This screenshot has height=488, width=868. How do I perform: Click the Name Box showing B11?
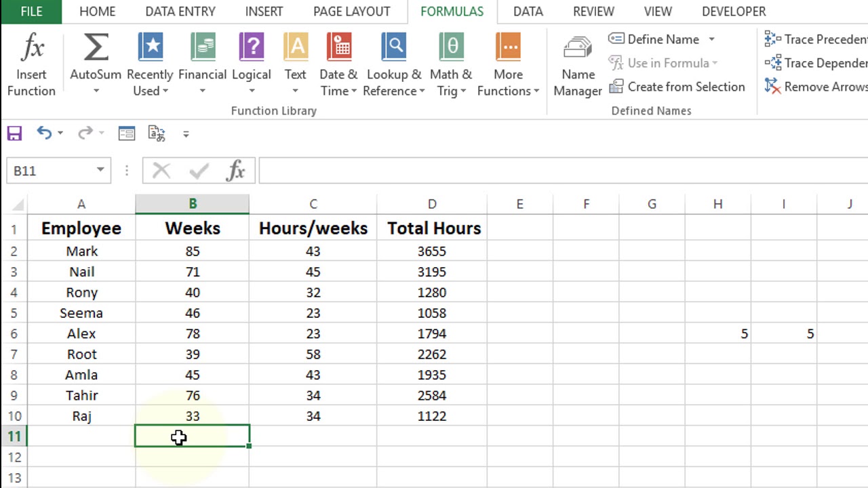click(50, 171)
